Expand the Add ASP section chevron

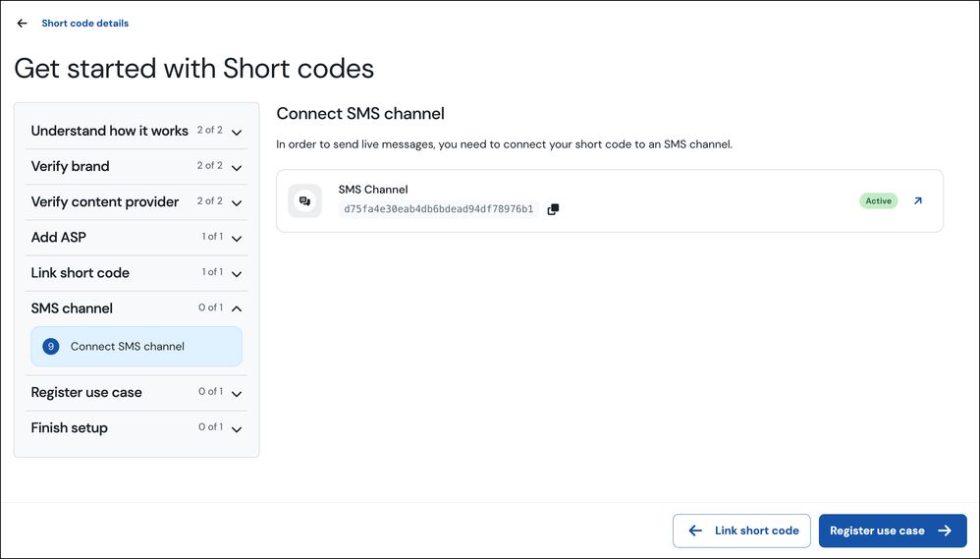pyautogui.click(x=237, y=238)
